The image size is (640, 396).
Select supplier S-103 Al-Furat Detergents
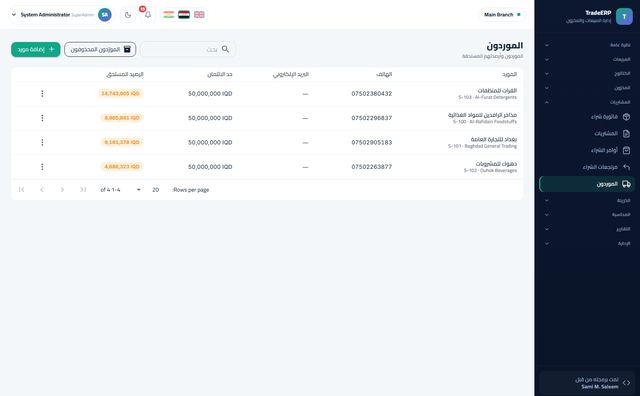pyautogui.click(x=487, y=93)
